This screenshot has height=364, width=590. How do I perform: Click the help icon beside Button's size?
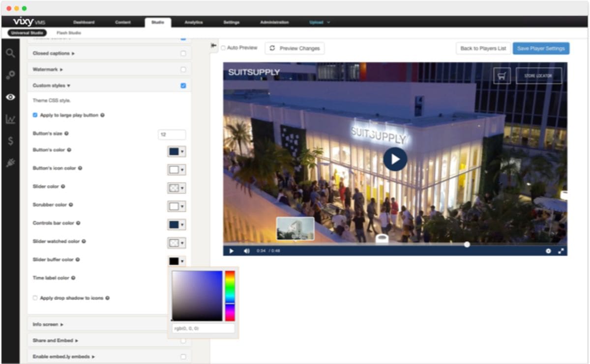[66, 133]
